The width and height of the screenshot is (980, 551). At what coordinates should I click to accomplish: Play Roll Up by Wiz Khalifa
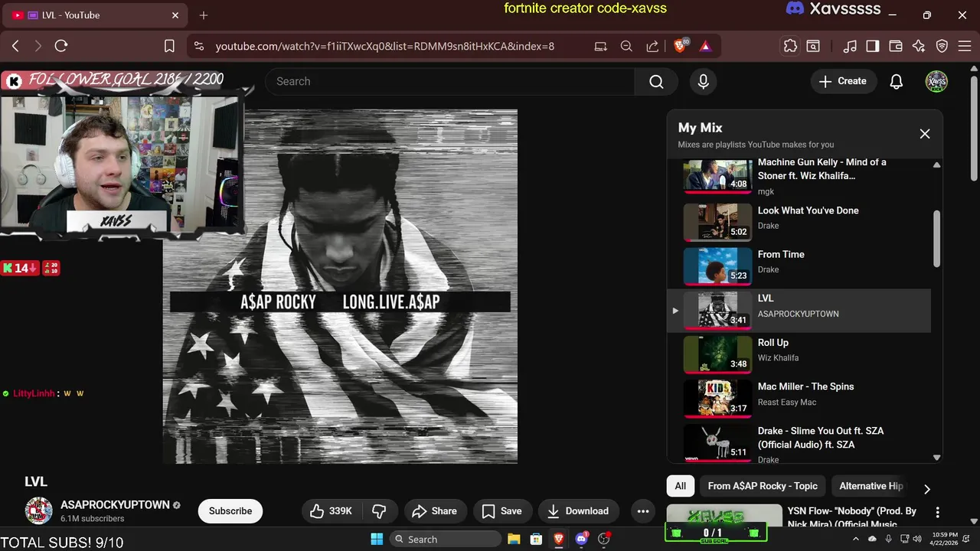799,354
